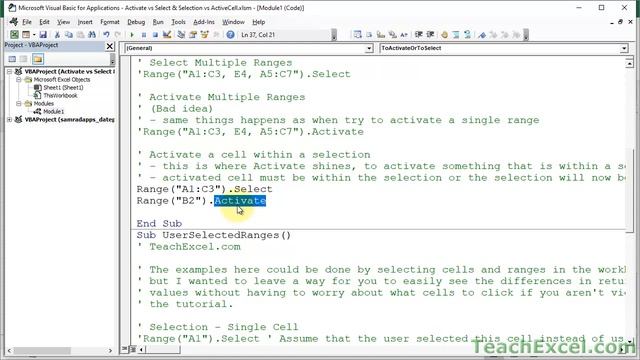Screen dimensions: 640x360
Task: Collapse the Microsoft Excel Objects folder
Action: click(19, 80)
